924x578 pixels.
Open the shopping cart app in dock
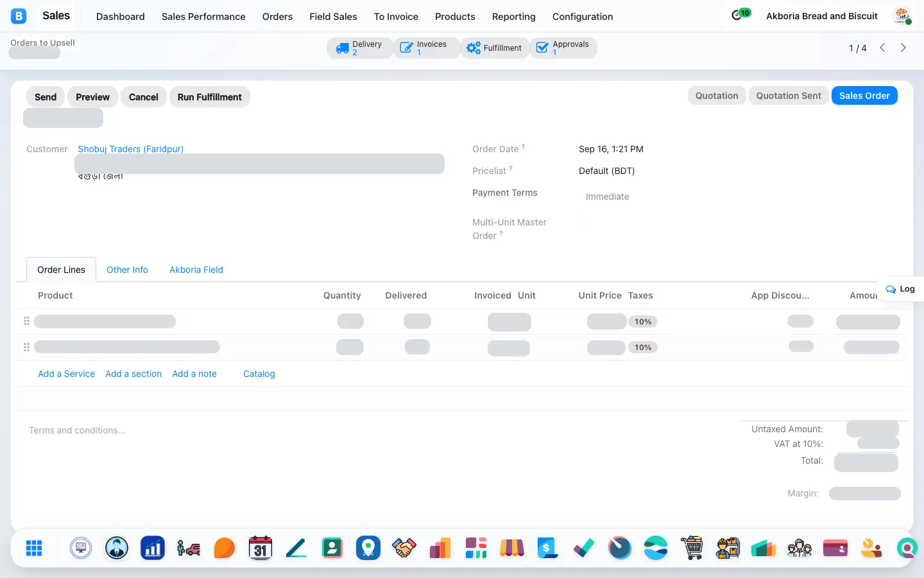pyautogui.click(x=692, y=548)
